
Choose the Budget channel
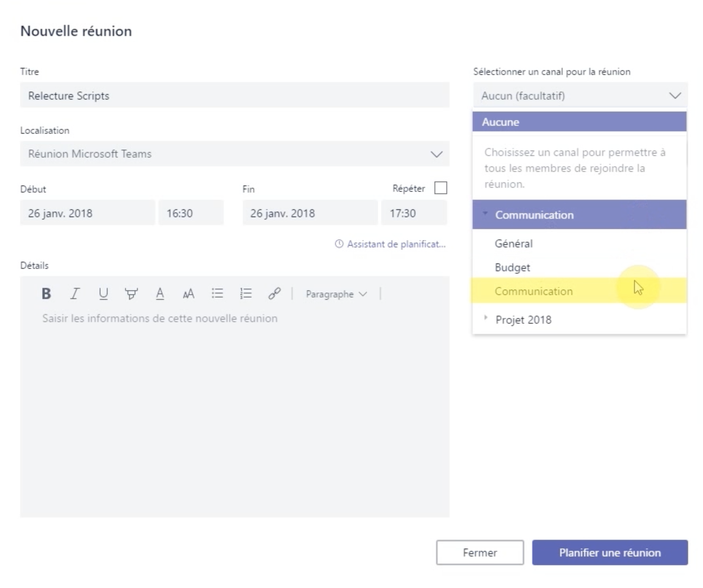[579, 268]
